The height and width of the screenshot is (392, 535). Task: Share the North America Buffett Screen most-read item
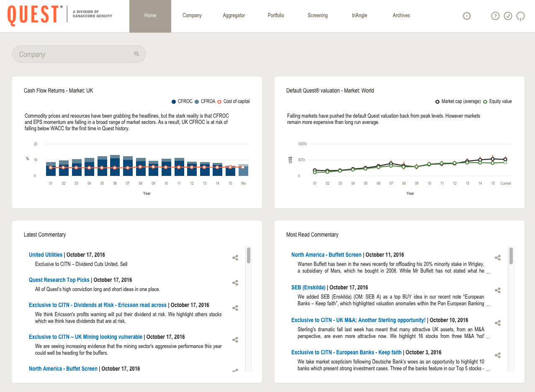click(498, 258)
